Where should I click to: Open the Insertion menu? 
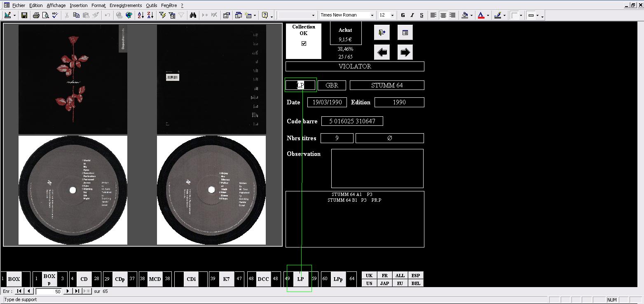79,5
